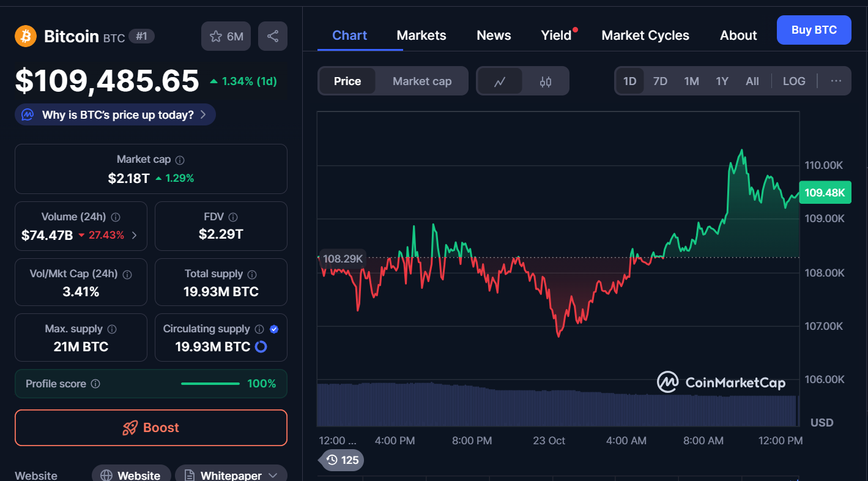Open the Markets tab
The image size is (868, 481).
point(421,35)
